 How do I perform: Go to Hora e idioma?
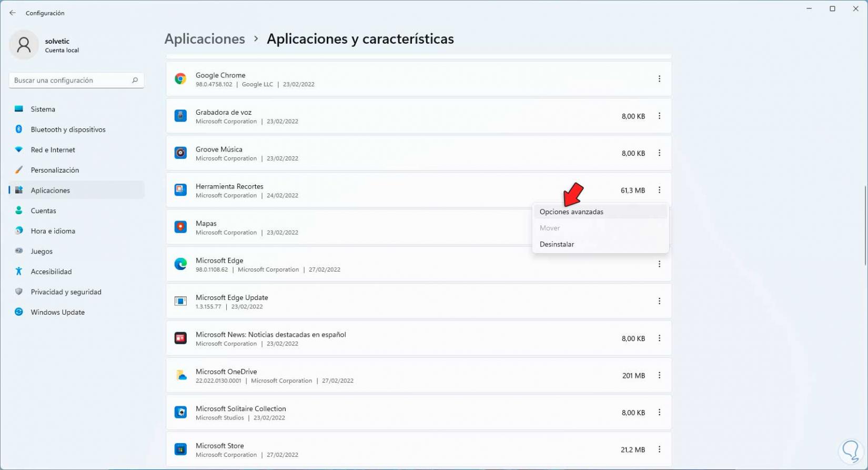[x=76, y=231]
